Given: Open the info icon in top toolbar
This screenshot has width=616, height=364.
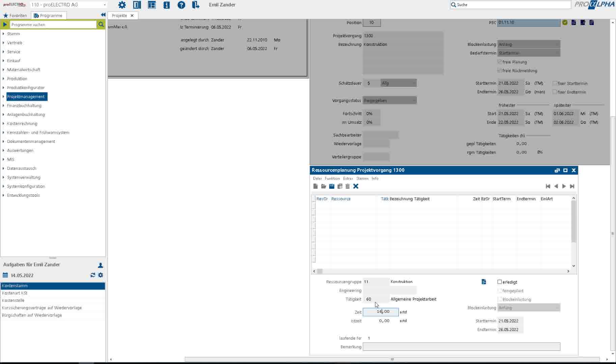Looking at the screenshot, I should [x=167, y=5].
